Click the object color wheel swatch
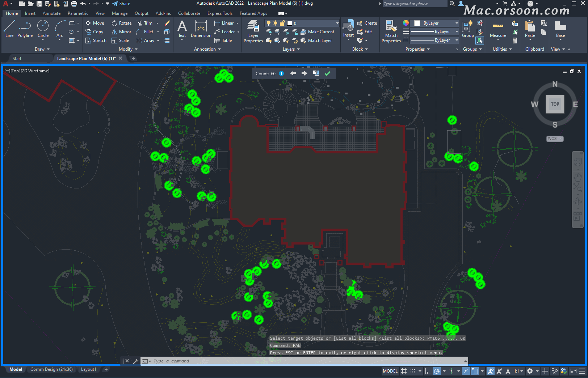588x378 pixels. (406, 23)
